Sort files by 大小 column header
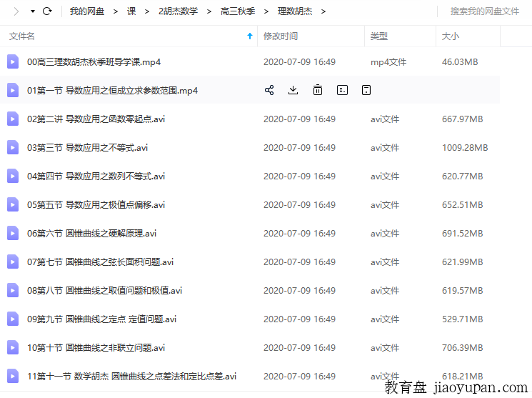Viewport: 532px width, 398px height. coord(451,36)
